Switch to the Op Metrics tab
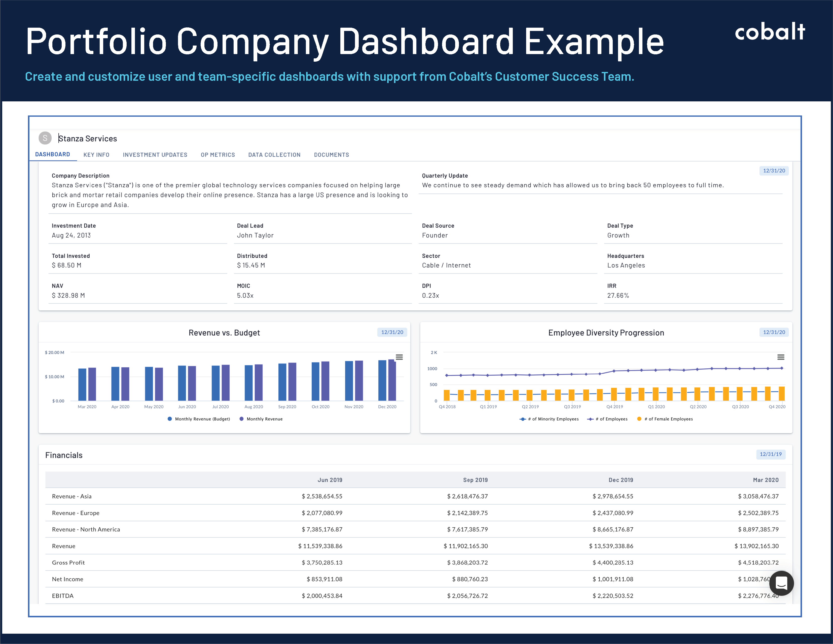The image size is (833, 644). pyautogui.click(x=218, y=155)
